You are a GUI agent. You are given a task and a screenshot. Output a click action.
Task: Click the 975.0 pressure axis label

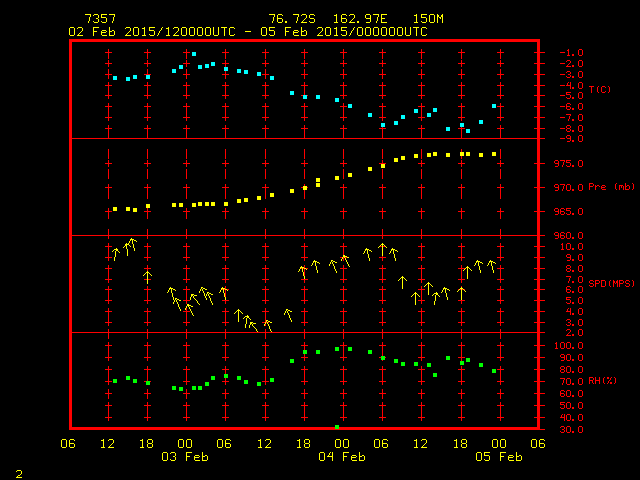pyautogui.click(x=569, y=164)
